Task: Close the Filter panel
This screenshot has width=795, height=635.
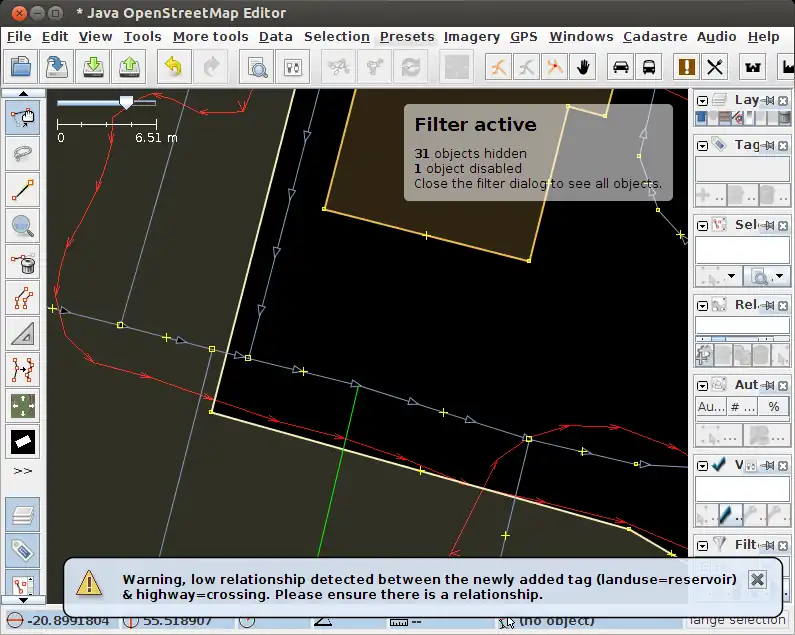Action: pos(783,546)
